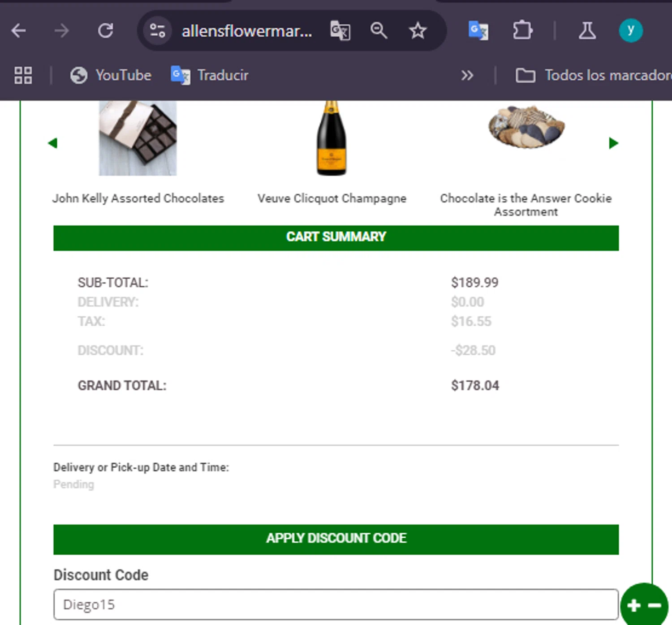Open the Traducir bookmark
Viewport: 672px width, 625px height.
coord(210,75)
